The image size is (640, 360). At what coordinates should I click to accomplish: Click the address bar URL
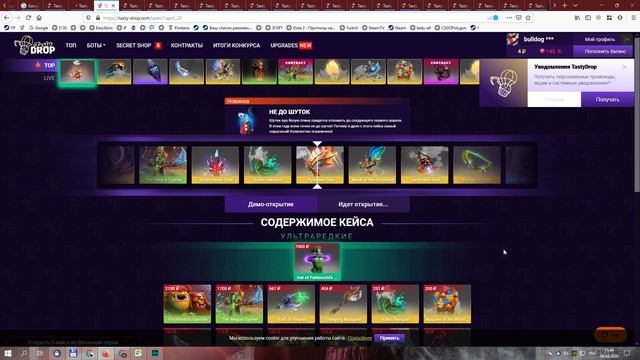(x=142, y=18)
